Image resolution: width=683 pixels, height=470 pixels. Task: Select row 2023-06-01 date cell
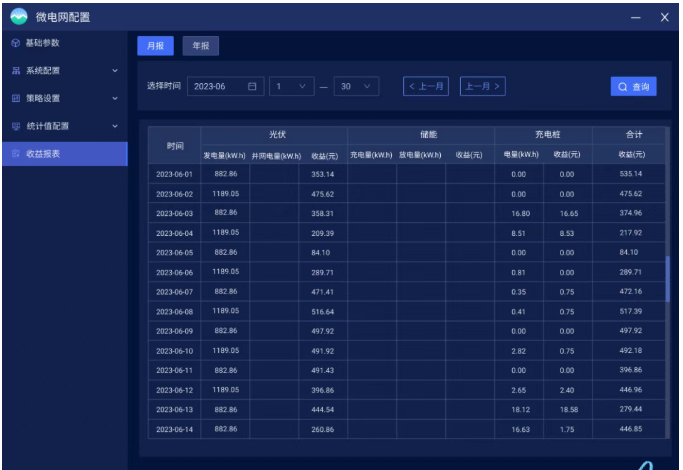[x=174, y=174]
